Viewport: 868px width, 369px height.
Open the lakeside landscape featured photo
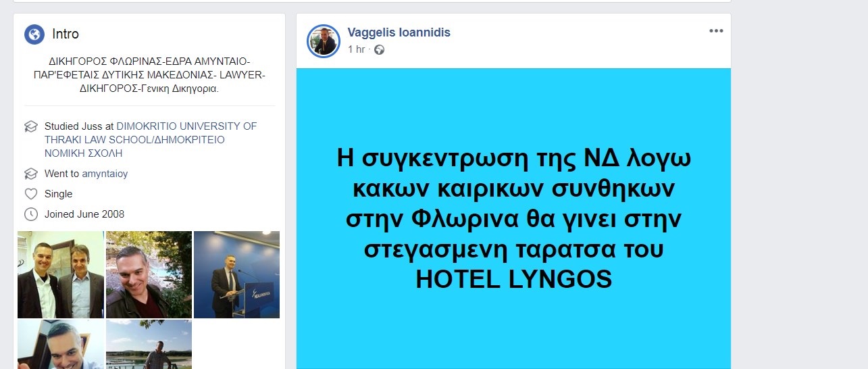[149, 344]
